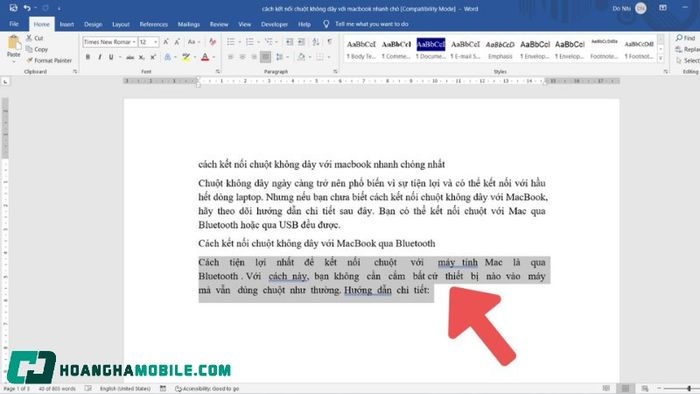Click the word count in status bar
Screen dimensions: 700x394
point(57,389)
